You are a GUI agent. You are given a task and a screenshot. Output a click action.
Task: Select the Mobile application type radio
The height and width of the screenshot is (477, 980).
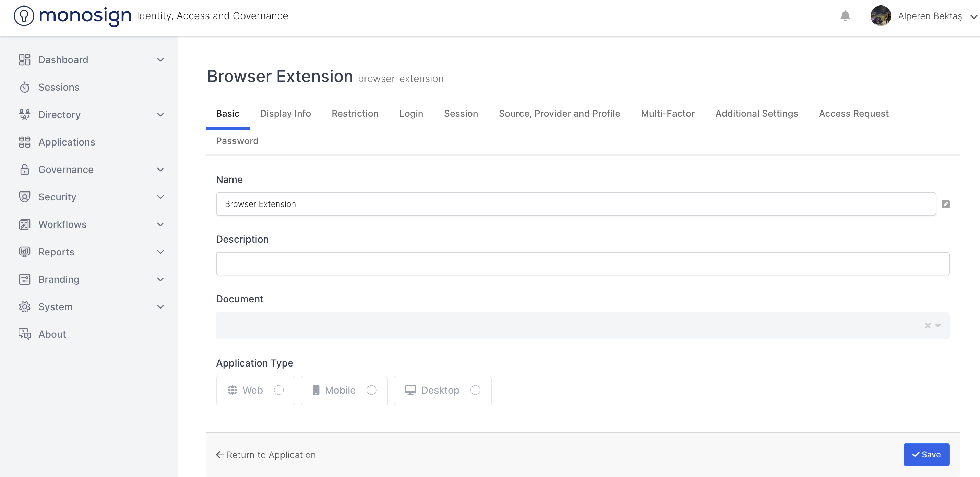tap(371, 390)
